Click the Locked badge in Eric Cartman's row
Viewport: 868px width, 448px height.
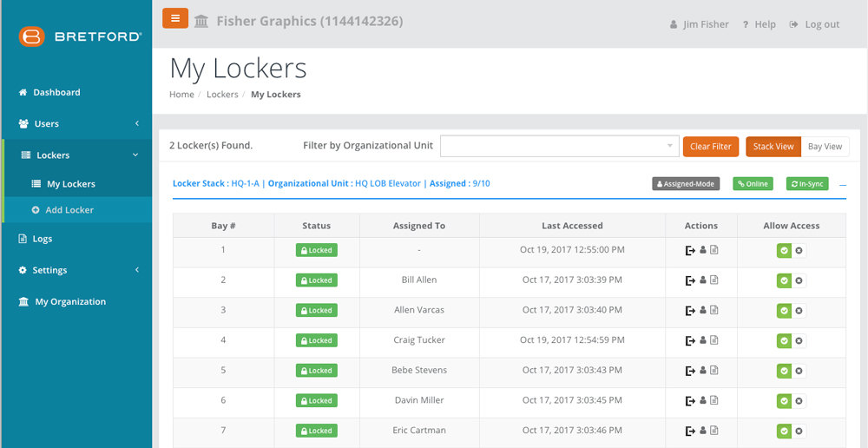tap(317, 431)
